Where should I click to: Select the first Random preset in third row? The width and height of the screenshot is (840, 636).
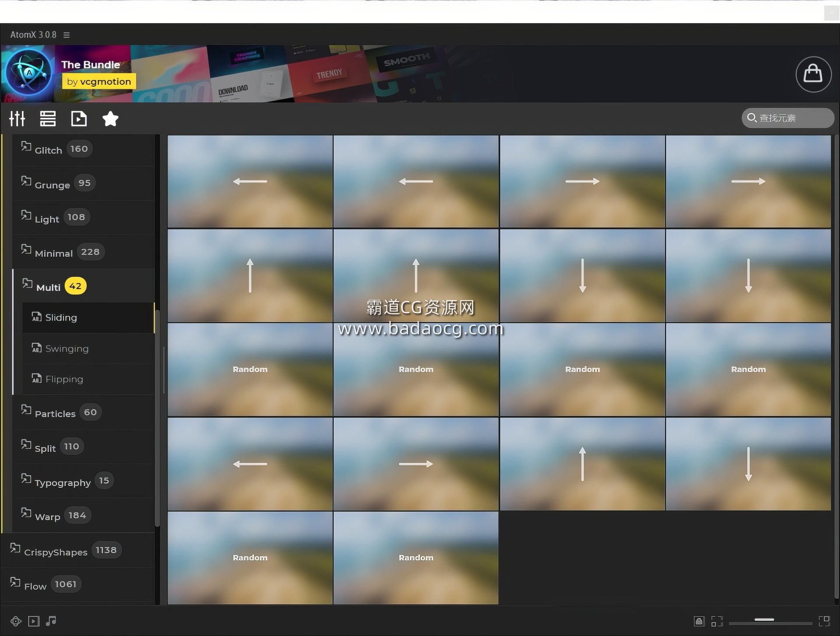click(x=250, y=370)
